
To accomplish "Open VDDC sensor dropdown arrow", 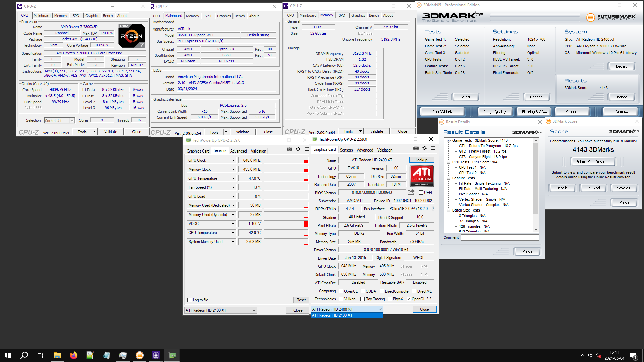I will (233, 224).
